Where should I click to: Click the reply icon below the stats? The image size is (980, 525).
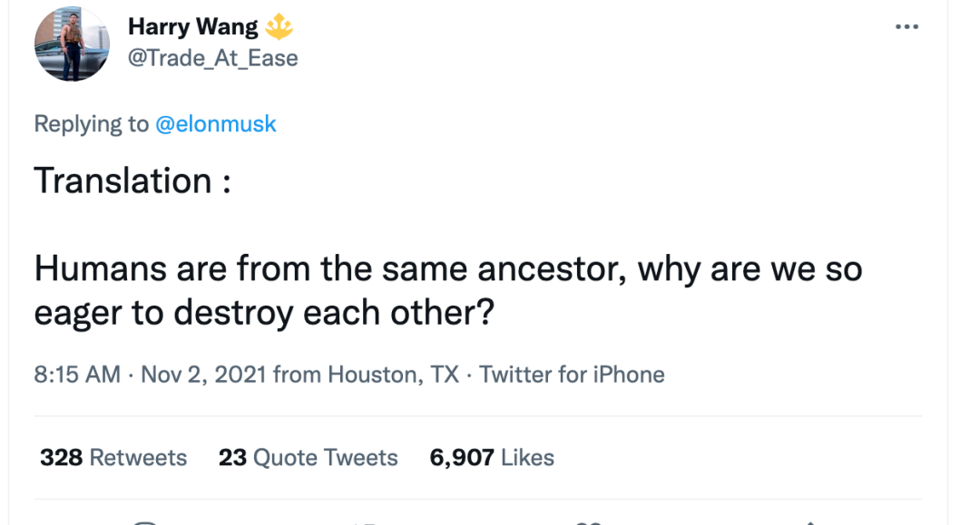pos(145,520)
